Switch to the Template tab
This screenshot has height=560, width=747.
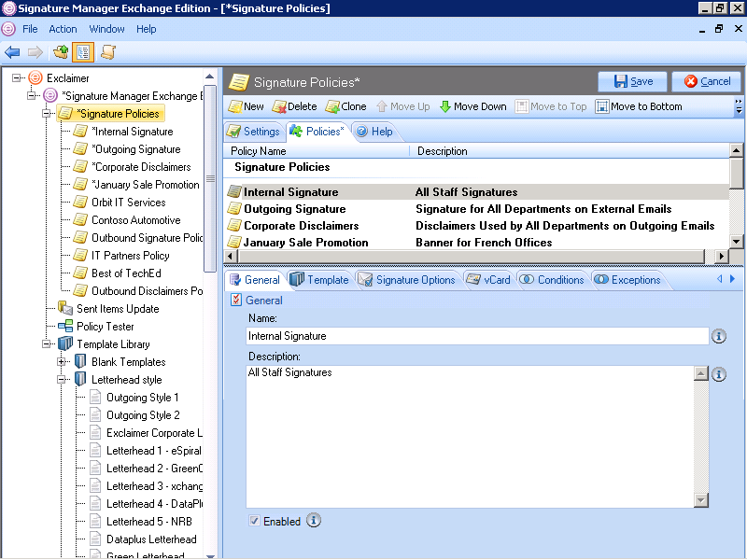point(320,280)
